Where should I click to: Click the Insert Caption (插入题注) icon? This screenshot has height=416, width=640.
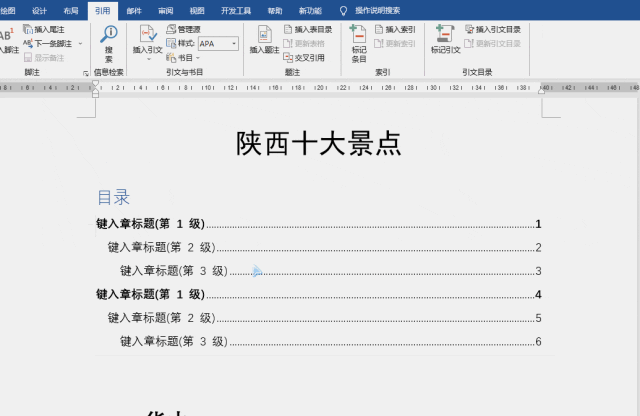(x=265, y=40)
